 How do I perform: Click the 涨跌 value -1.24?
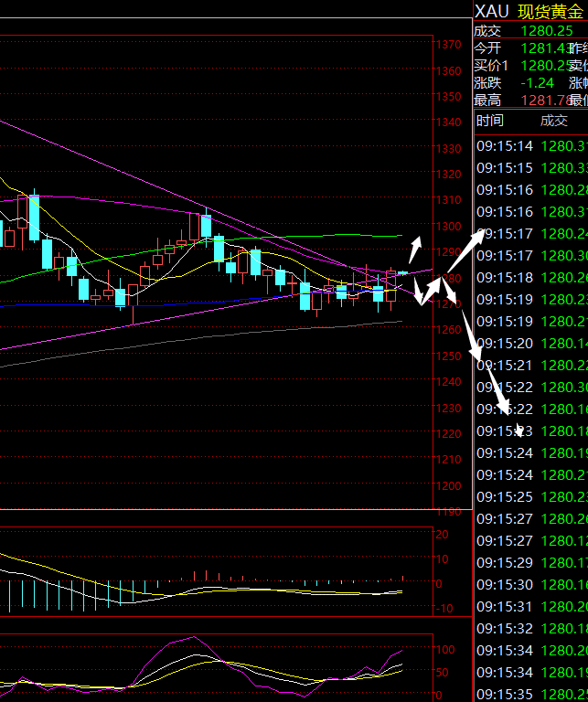coord(538,82)
